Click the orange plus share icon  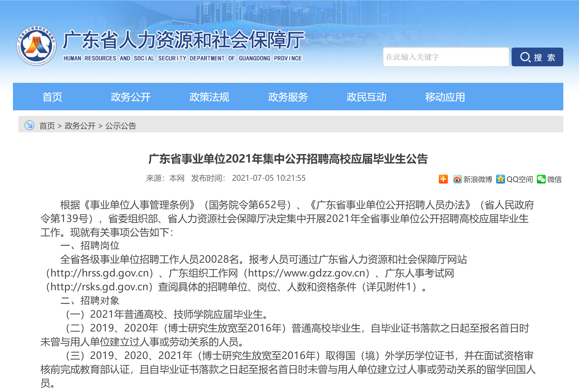tap(443, 179)
